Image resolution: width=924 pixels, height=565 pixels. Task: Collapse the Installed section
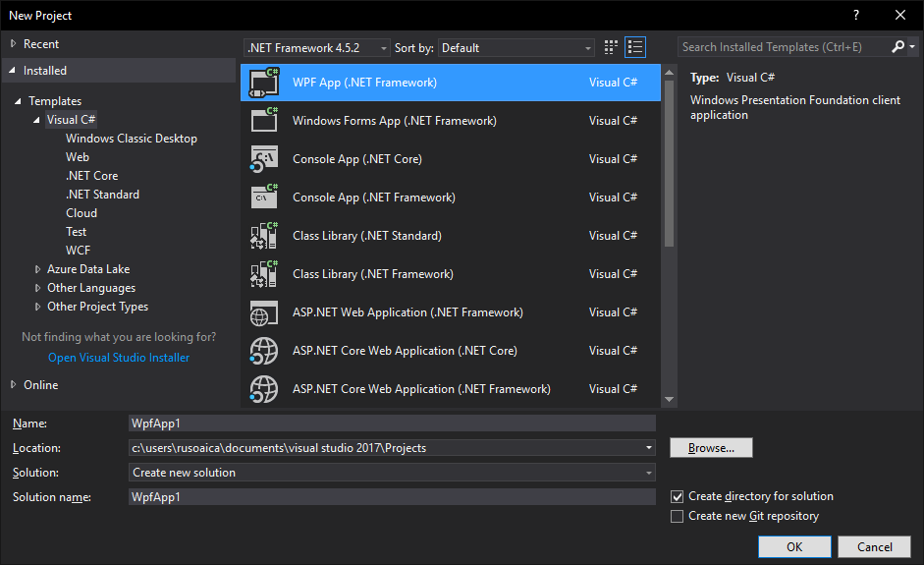[x=13, y=70]
